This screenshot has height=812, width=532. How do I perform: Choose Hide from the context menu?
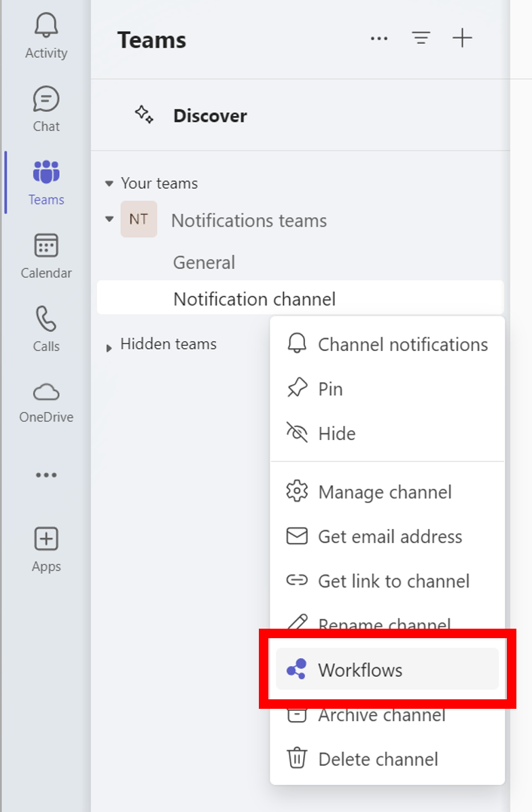387,433
